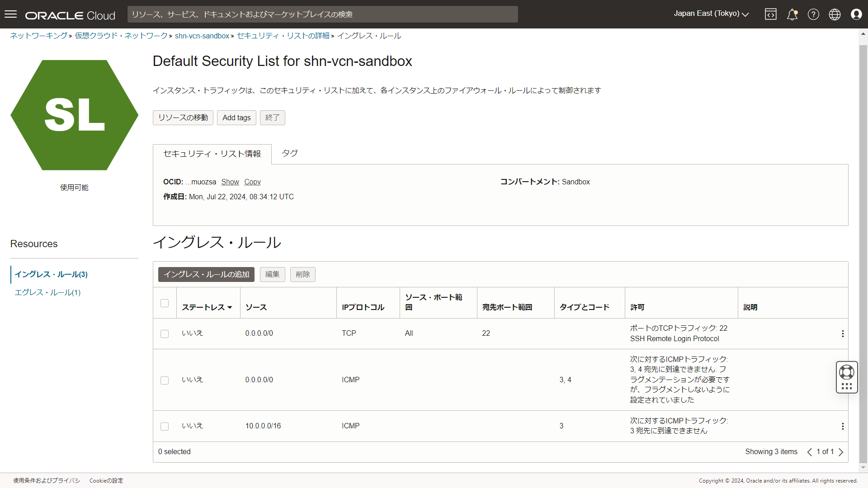Open the floating support lifebuoy widget
Screen dimensions: 868x488
point(847,372)
